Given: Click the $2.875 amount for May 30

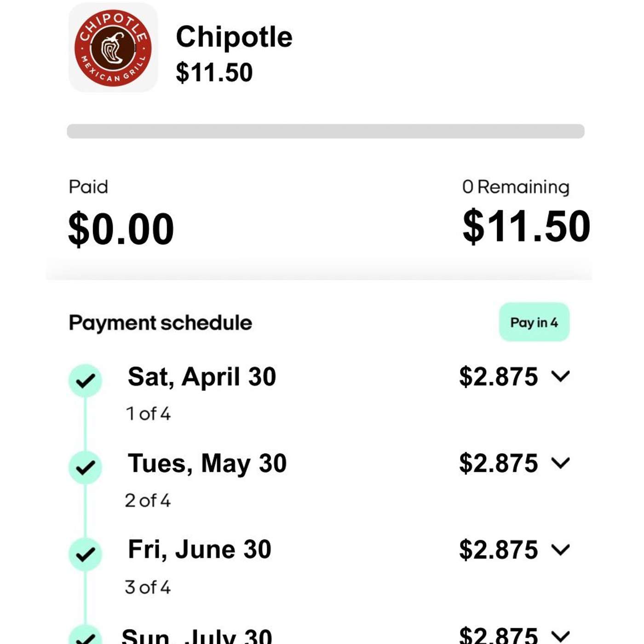Looking at the screenshot, I should pos(499,463).
